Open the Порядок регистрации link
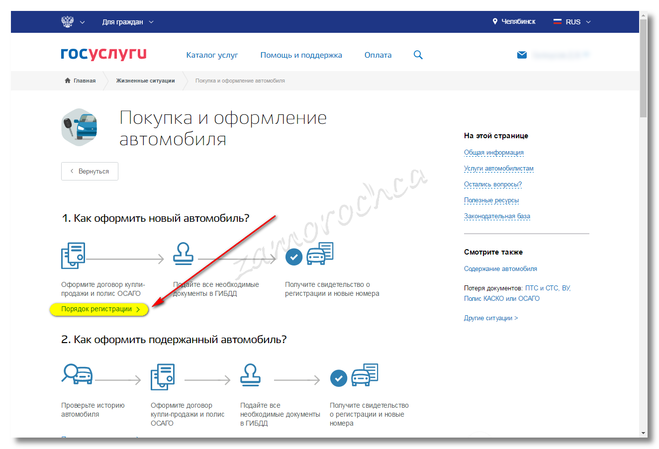Screen dimensions: 659x449 [103, 309]
